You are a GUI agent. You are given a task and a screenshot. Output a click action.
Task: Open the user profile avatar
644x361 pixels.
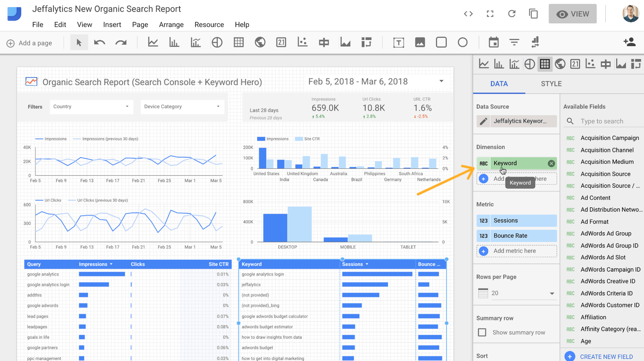click(x=631, y=14)
